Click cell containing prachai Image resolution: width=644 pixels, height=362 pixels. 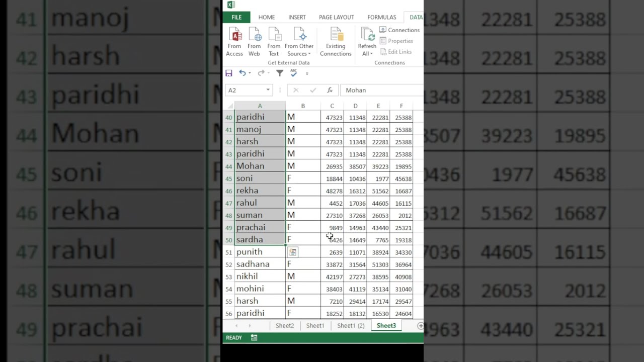(x=260, y=227)
